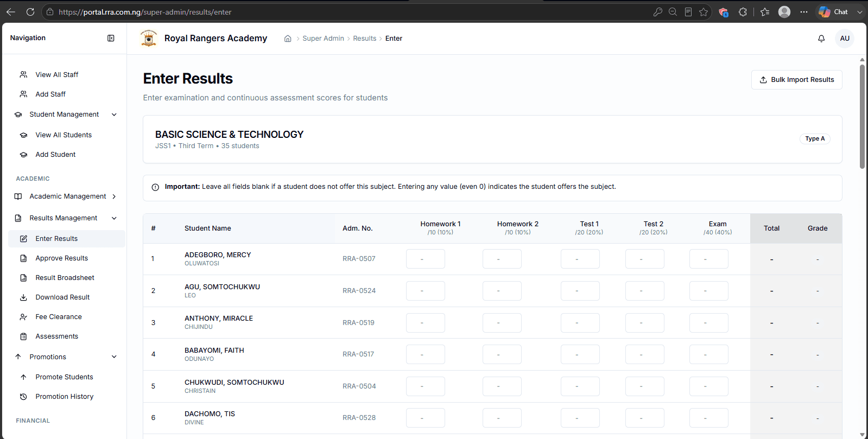Go to home via breadcrumb house icon
The height and width of the screenshot is (439, 868).
pos(288,39)
